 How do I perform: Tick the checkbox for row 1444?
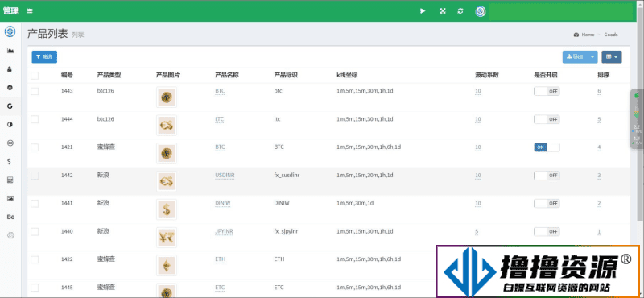point(35,119)
